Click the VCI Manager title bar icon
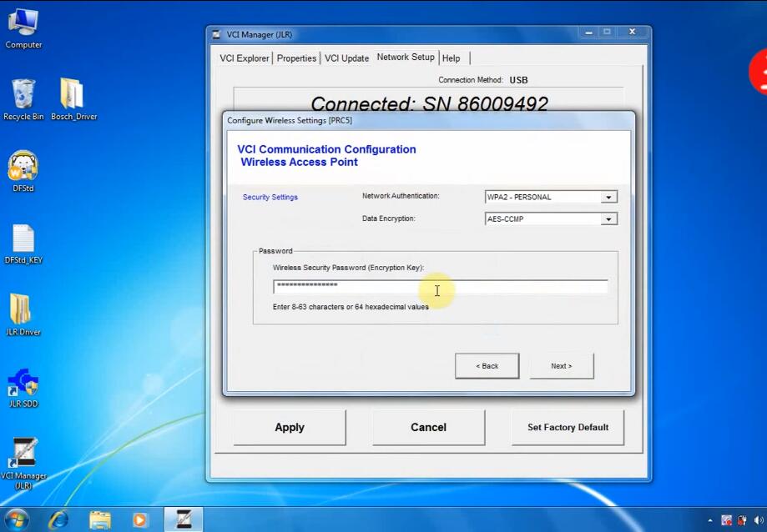Viewport: 767px width, 532px height. (216, 35)
